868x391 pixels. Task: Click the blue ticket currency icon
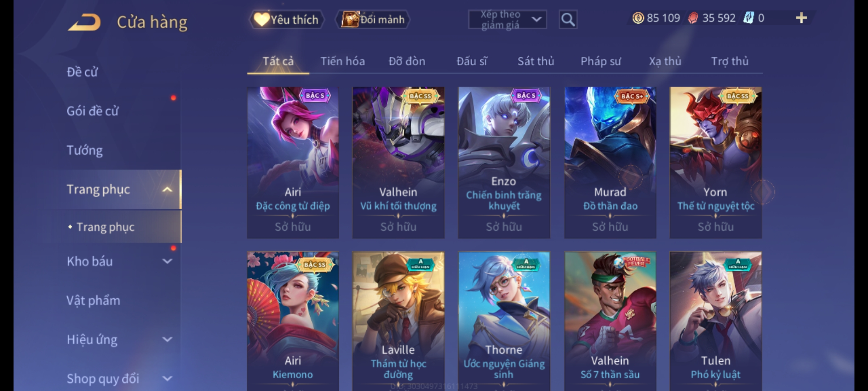click(748, 18)
